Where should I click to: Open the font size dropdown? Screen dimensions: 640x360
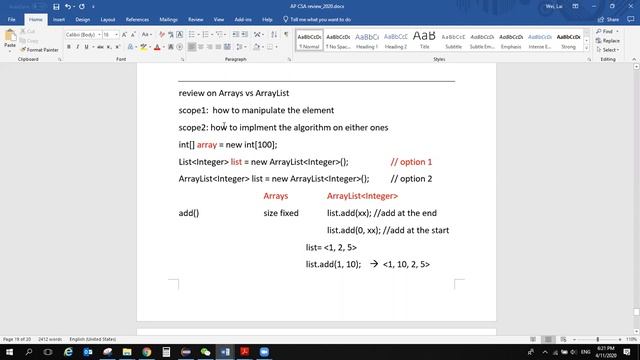click(116, 35)
